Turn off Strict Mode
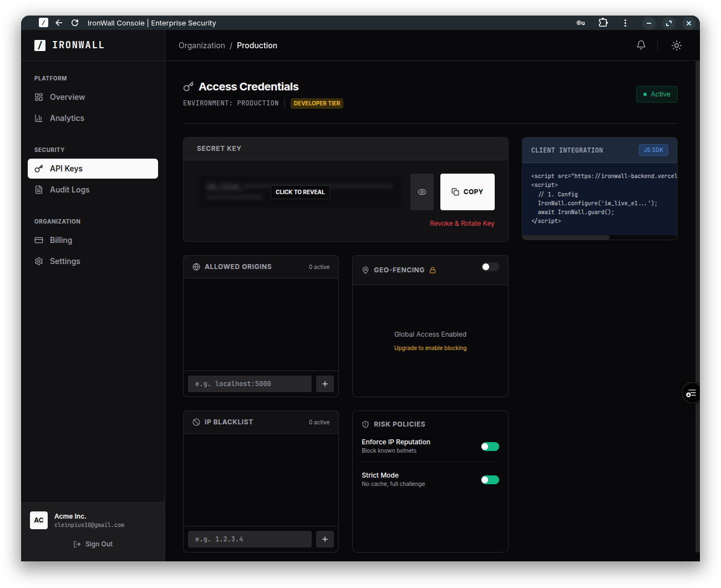Viewport: 721px width, 588px height. (490, 480)
